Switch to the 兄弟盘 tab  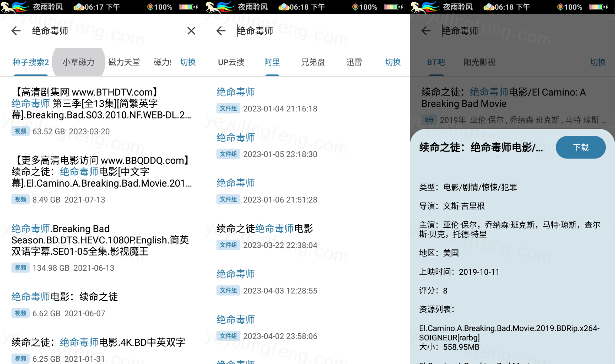pos(313,62)
